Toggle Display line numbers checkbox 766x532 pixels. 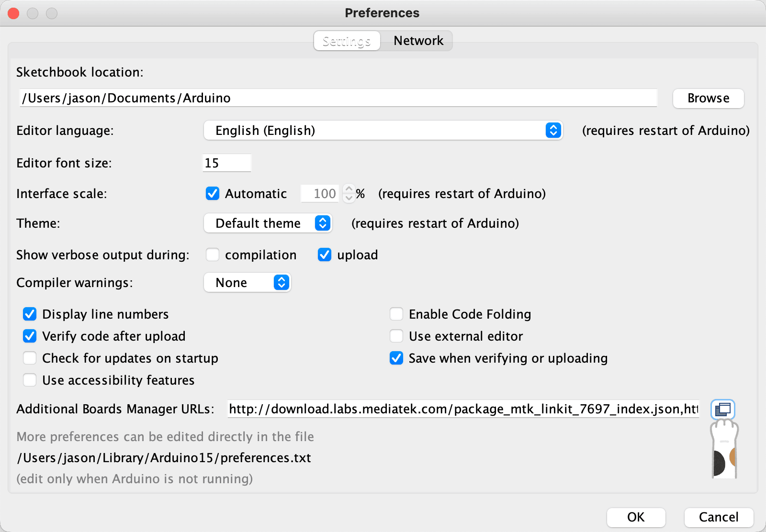coord(30,314)
